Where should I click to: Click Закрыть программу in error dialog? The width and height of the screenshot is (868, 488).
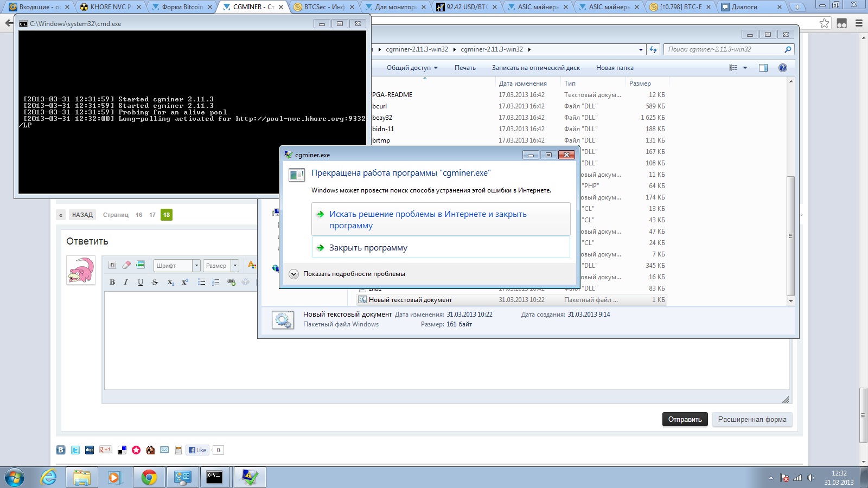[x=441, y=248]
